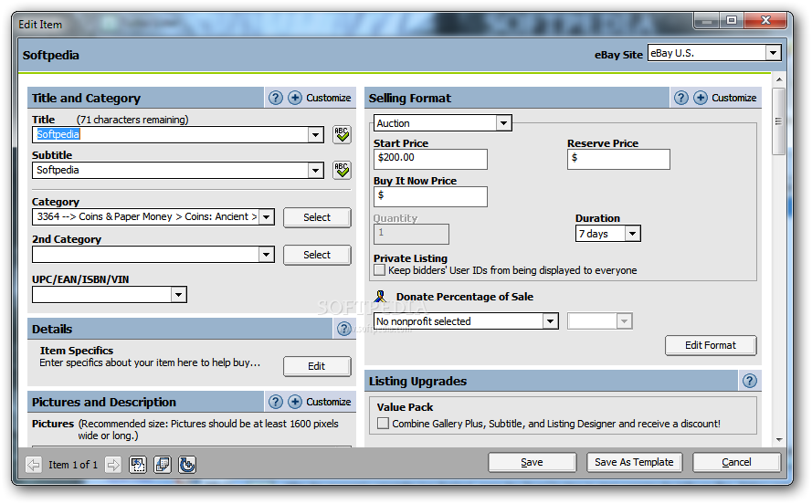This screenshot has width=812, height=504.
Task: Click the scrollbar up arrow
Action: click(779, 79)
